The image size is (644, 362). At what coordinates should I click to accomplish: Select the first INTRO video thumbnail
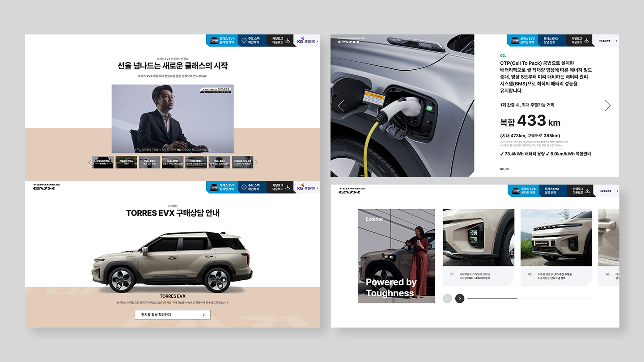pos(102,162)
